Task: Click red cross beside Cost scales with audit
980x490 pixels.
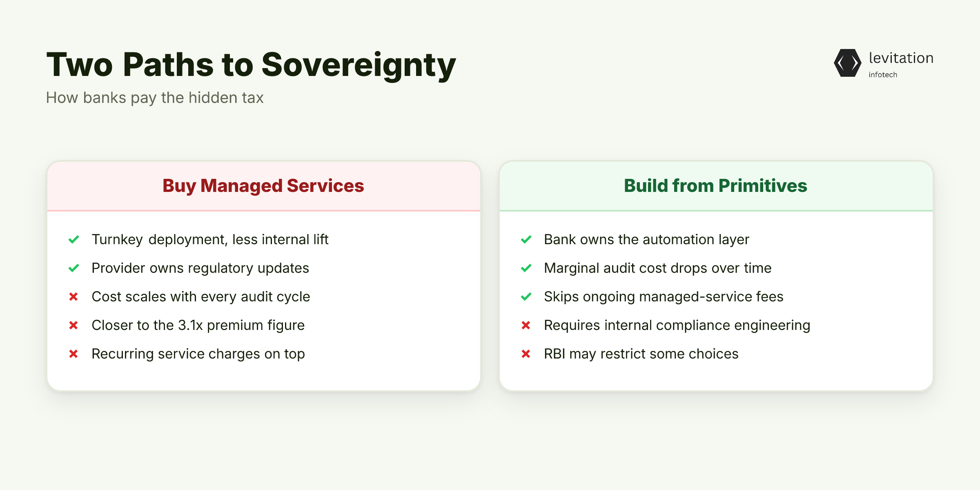Action: click(73, 296)
